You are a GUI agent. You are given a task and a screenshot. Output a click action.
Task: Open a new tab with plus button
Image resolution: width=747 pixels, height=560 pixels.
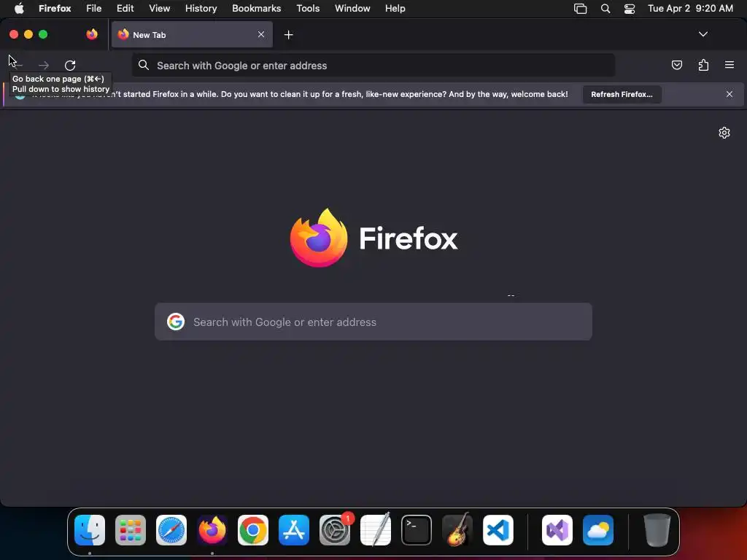(x=288, y=35)
